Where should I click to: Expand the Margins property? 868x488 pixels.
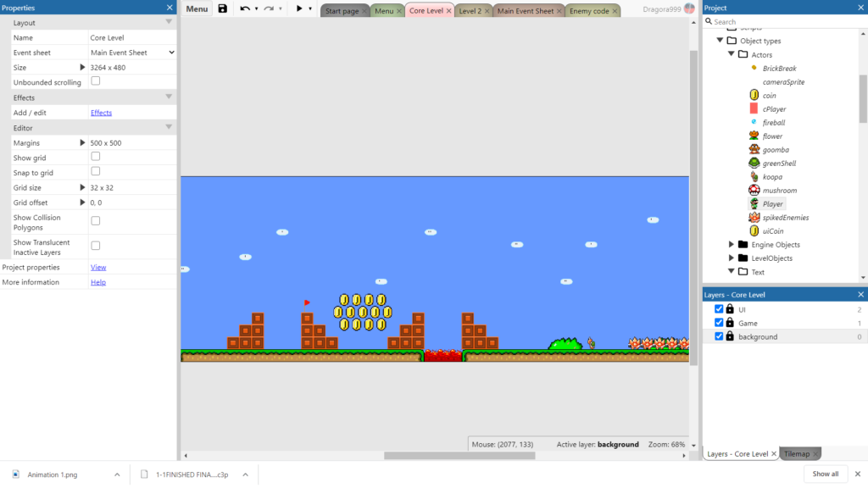click(x=82, y=142)
